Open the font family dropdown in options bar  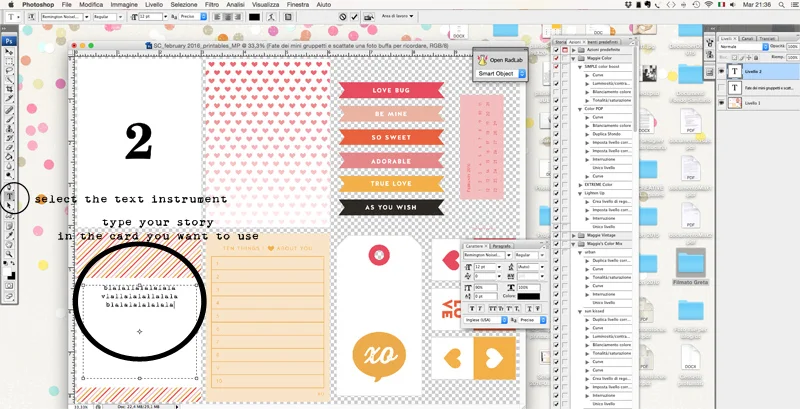(87, 17)
